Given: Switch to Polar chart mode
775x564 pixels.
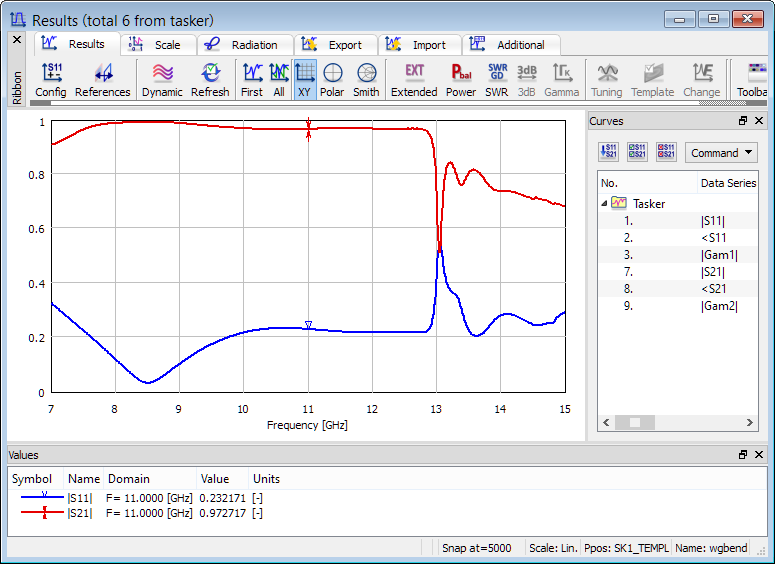Looking at the screenshot, I should point(332,80).
